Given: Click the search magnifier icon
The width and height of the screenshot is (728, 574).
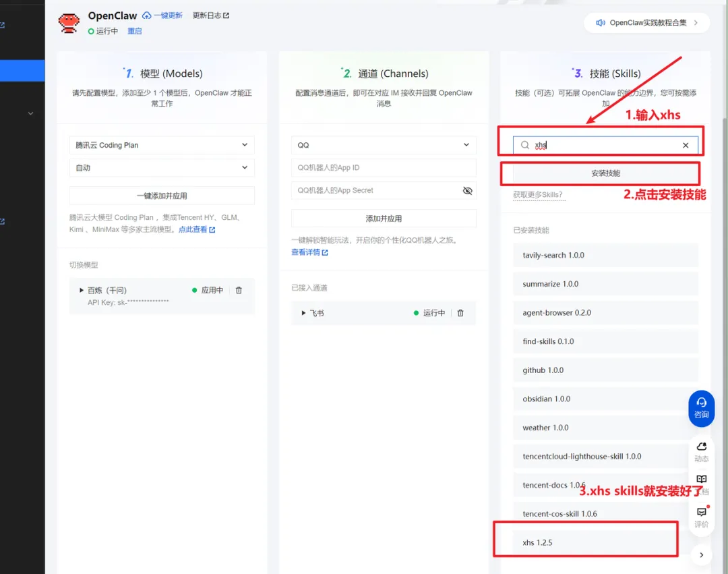Looking at the screenshot, I should click(x=524, y=145).
